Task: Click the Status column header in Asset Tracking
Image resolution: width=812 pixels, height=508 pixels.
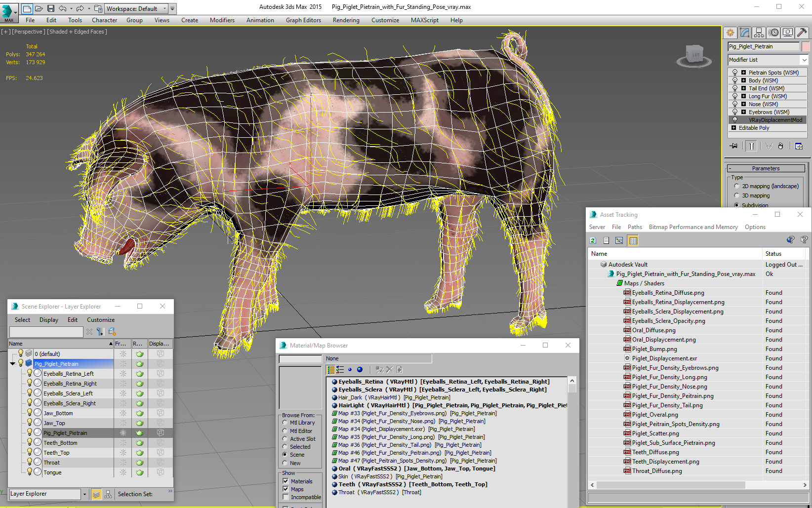Action: pos(784,254)
